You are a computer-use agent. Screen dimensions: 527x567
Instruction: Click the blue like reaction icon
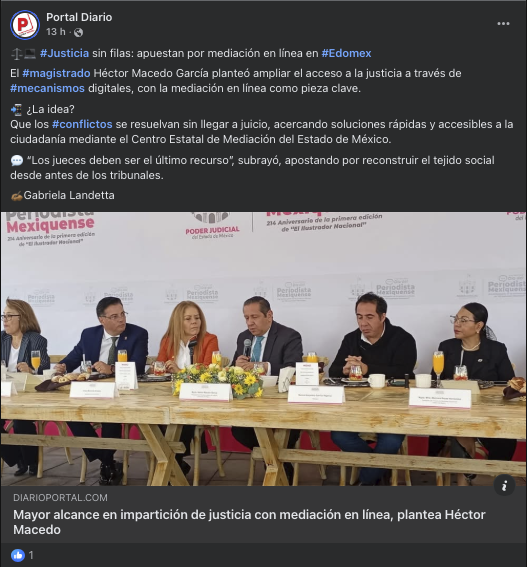(18, 555)
